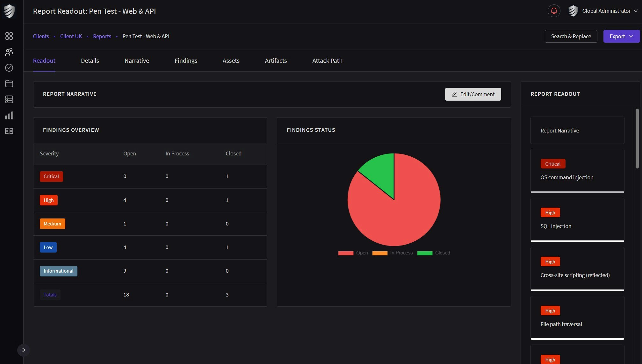Click the shield avatar beside Global Administrator
Viewport: 642px width, 364px height.
[x=573, y=11]
